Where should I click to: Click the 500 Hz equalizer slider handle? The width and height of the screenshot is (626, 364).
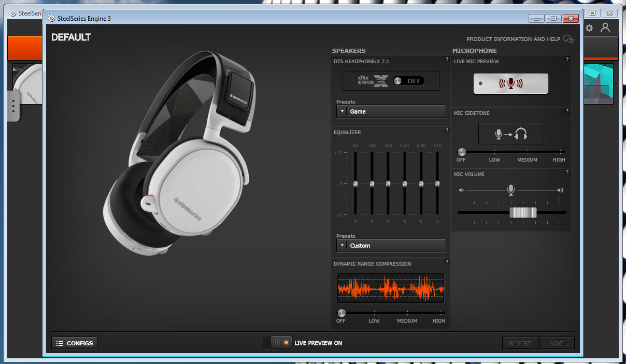pos(388,184)
